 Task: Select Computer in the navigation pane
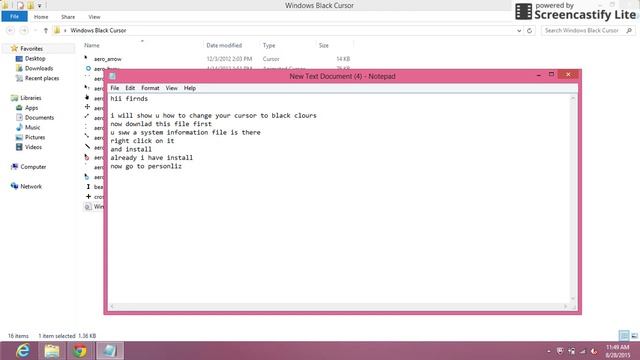point(33,167)
